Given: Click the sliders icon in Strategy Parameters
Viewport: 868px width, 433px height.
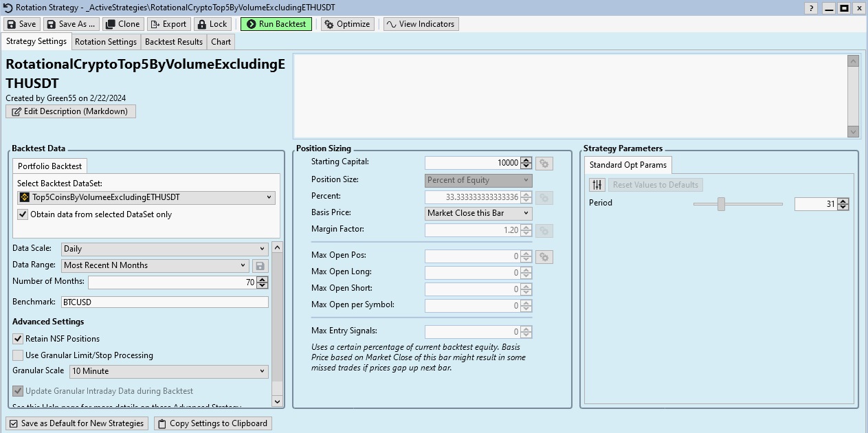Looking at the screenshot, I should 597,185.
